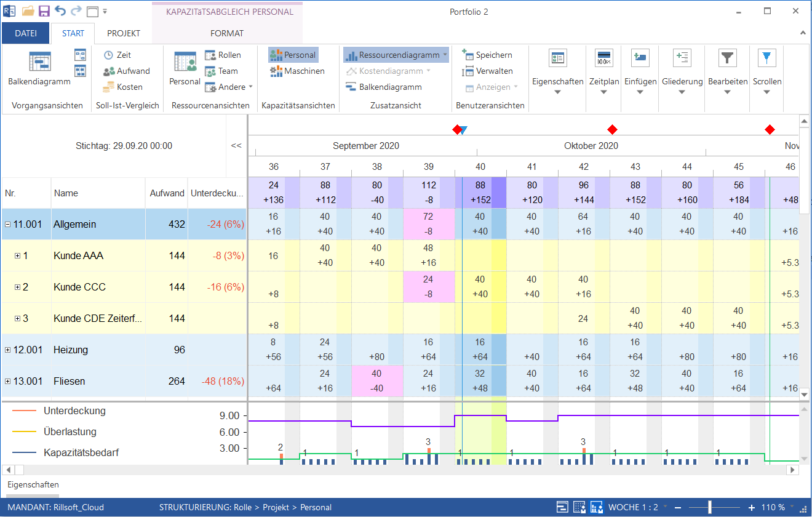Expand the 12.001 Heizung row

click(8, 350)
